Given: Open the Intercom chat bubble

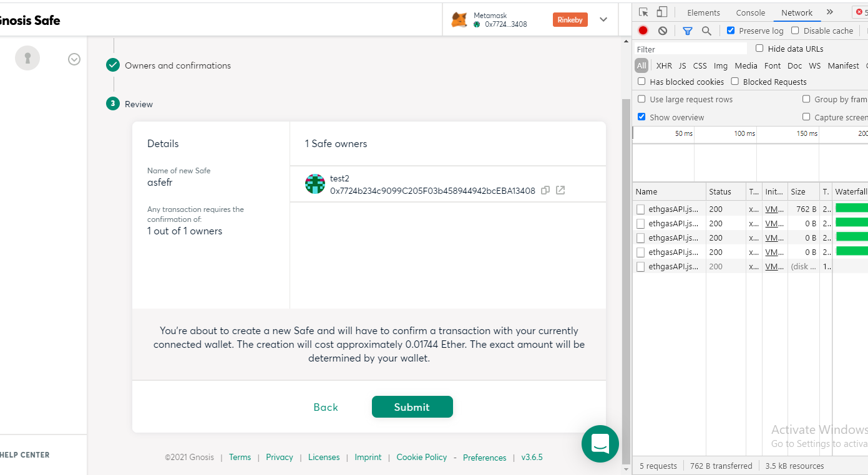Looking at the screenshot, I should 600,444.
